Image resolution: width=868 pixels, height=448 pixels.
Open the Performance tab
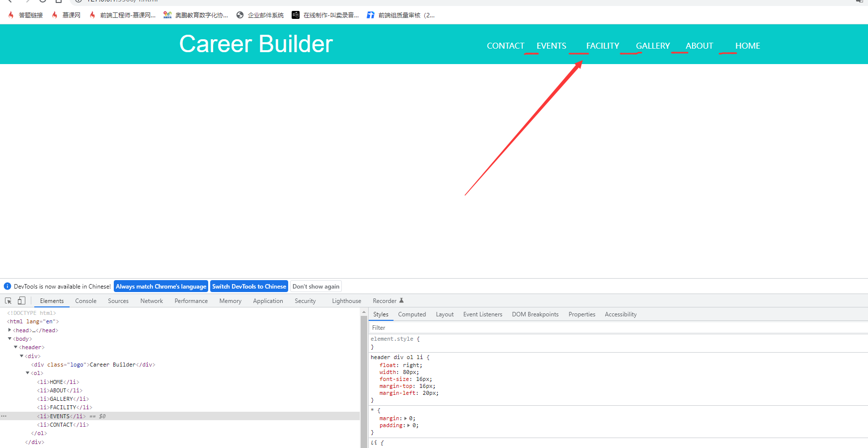coord(191,301)
